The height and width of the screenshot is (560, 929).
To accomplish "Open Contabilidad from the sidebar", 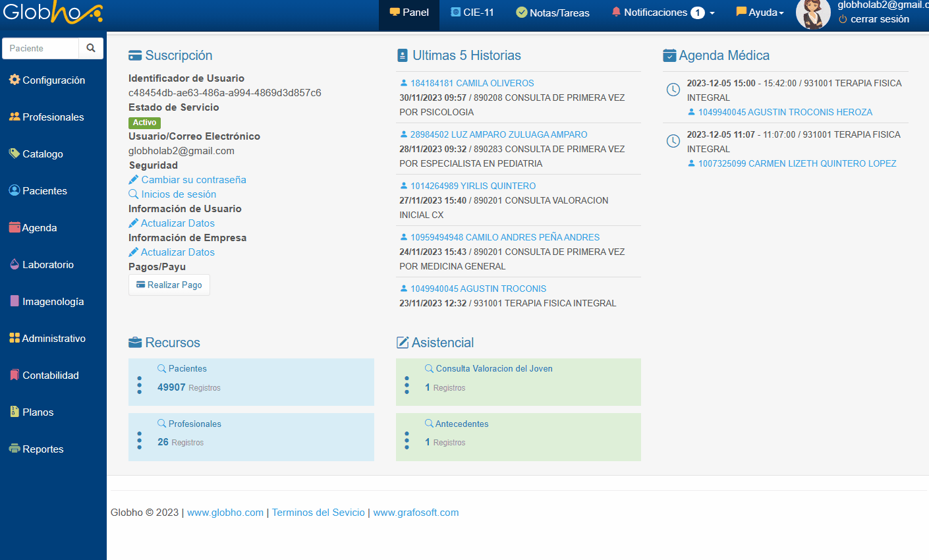I will click(x=50, y=376).
